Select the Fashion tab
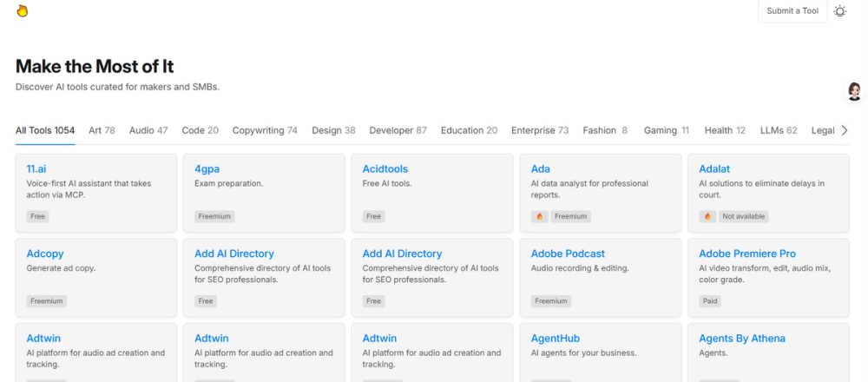 click(605, 130)
